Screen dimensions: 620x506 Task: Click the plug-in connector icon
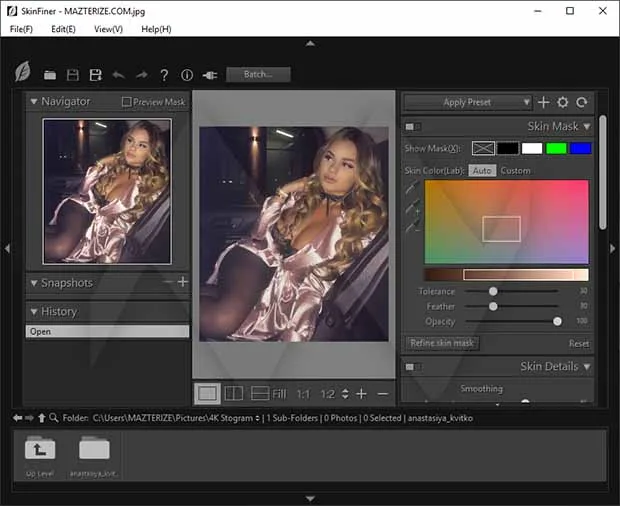[210, 75]
